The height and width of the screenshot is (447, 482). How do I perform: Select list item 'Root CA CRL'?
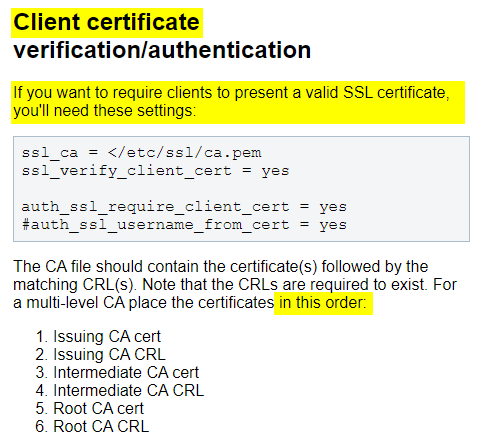click(101, 426)
